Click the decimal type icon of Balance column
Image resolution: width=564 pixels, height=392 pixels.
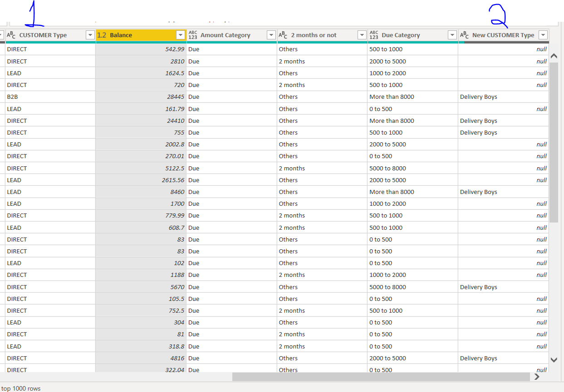pyautogui.click(x=102, y=35)
